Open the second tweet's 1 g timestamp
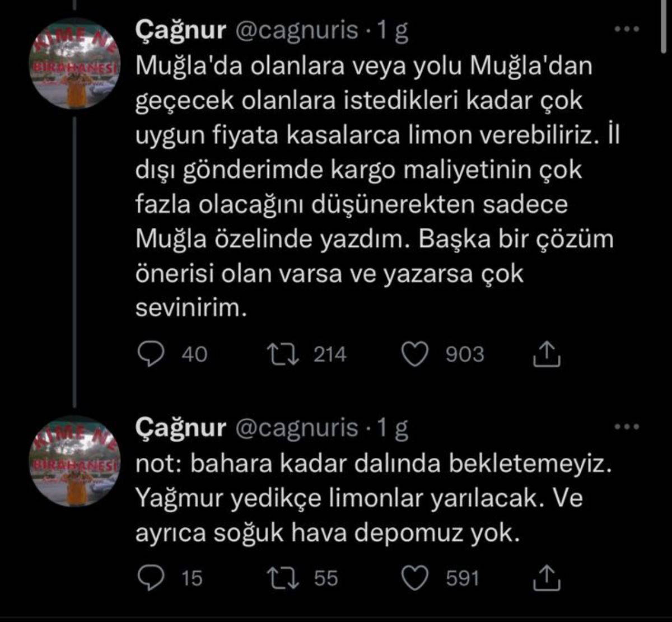Image resolution: width=672 pixels, height=622 pixels. [x=392, y=428]
